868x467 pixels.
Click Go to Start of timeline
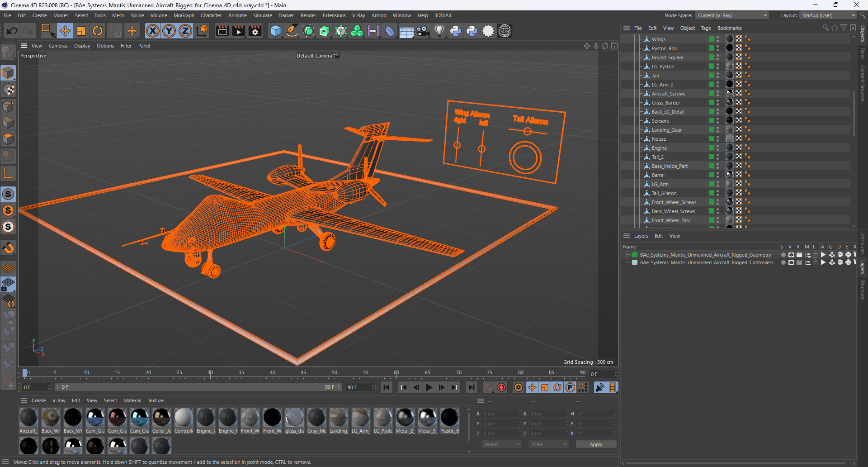point(387,387)
